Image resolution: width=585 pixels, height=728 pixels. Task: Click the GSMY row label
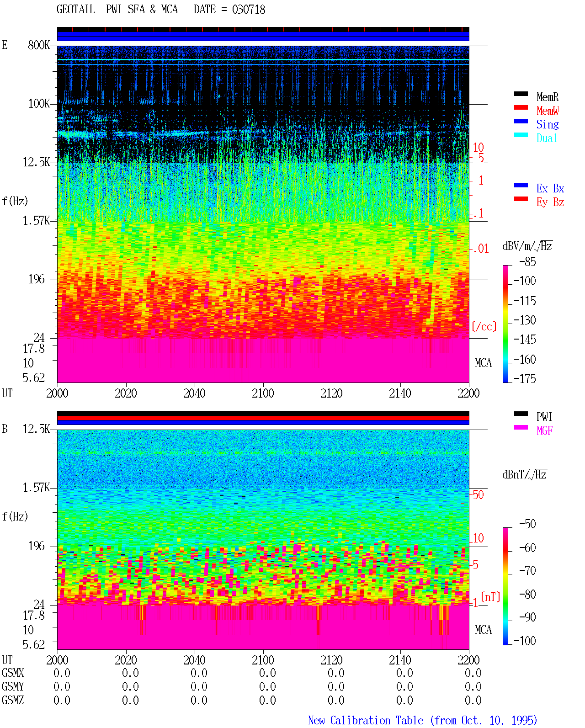[x=13, y=686]
